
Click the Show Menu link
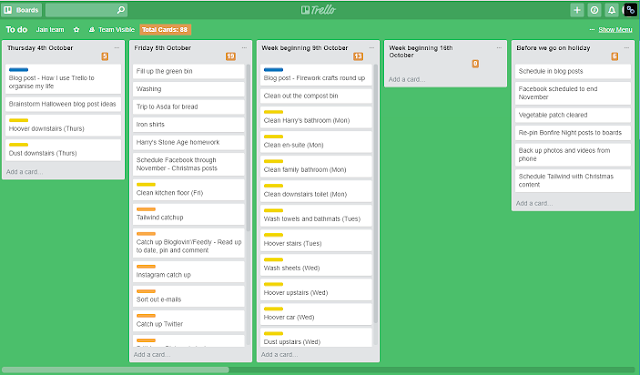tap(615, 29)
